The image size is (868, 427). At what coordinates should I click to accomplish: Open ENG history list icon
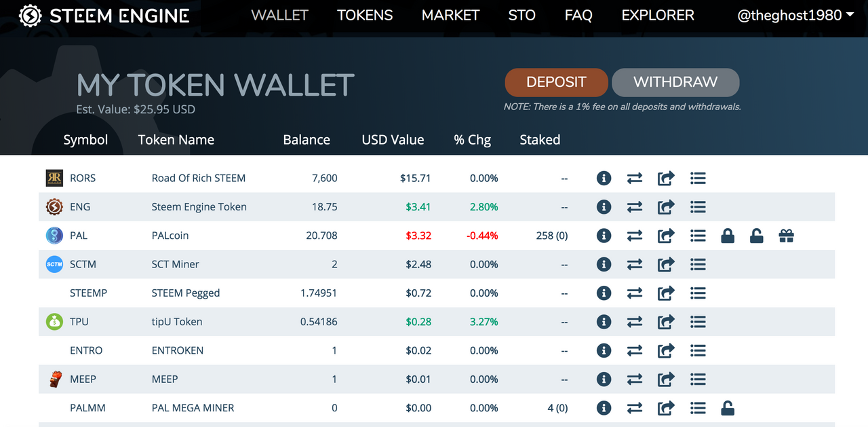(698, 207)
